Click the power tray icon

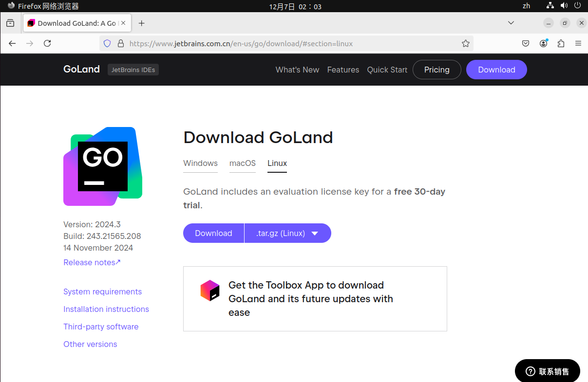[x=578, y=6]
